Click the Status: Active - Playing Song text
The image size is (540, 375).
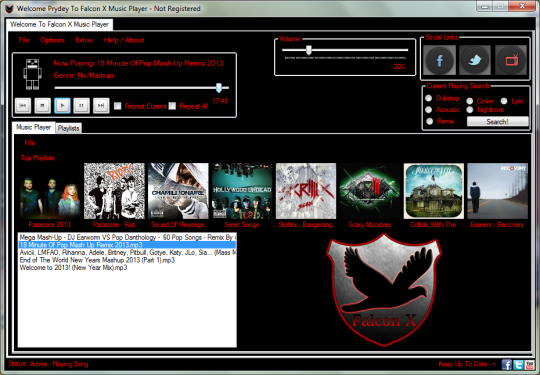coord(48,364)
